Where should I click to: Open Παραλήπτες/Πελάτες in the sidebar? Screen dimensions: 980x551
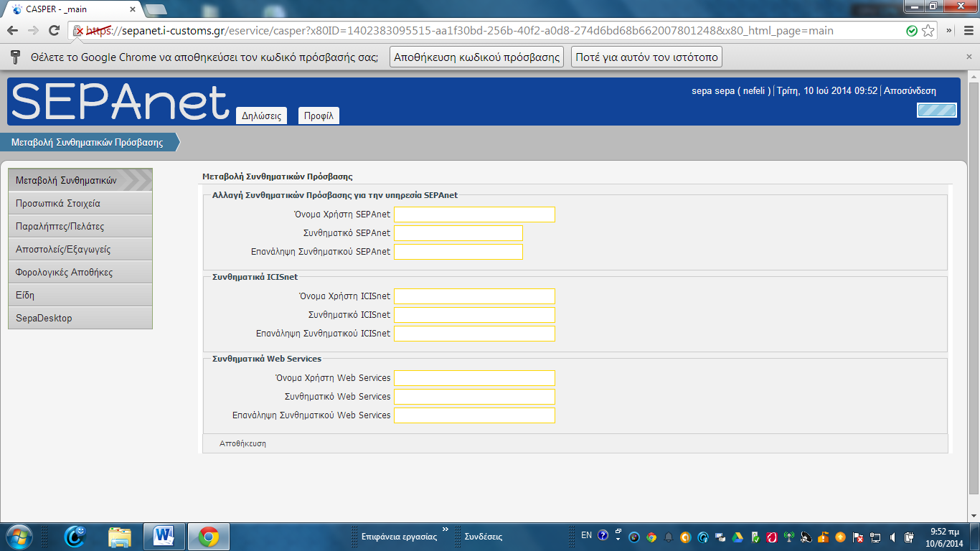pos(80,226)
